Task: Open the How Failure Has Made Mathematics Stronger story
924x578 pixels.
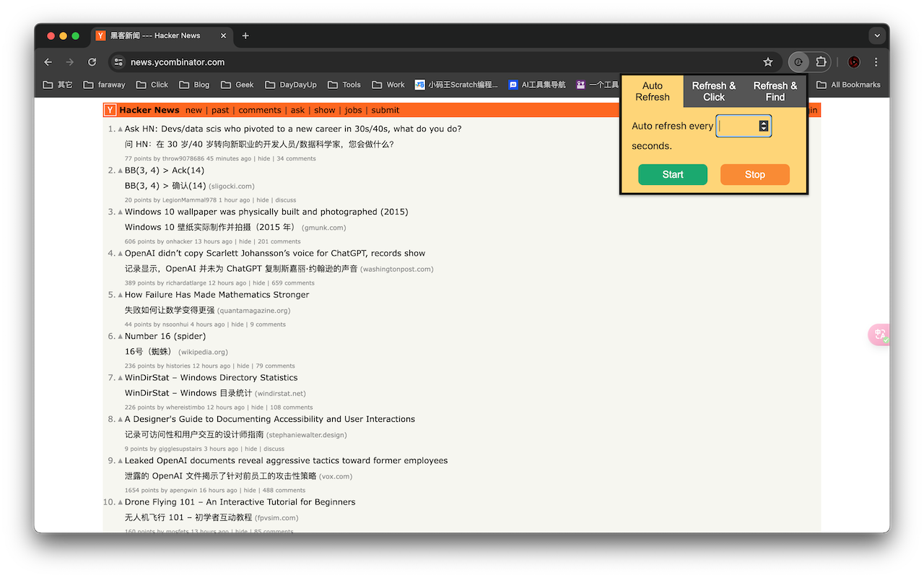Action: 217,295
